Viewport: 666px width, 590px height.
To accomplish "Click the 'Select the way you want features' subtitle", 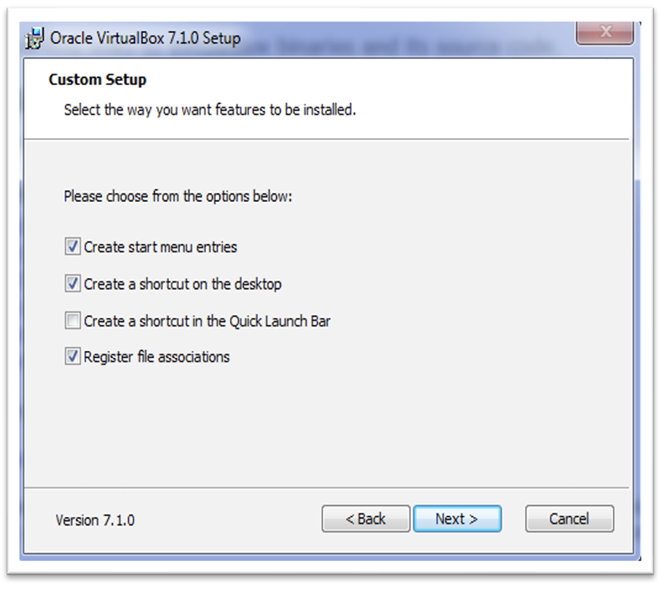I will tap(209, 109).
